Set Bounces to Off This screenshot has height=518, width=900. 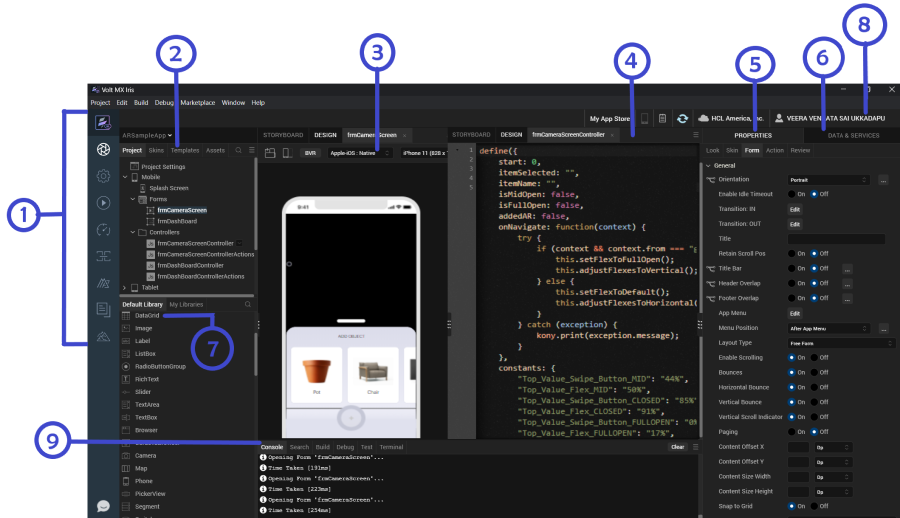click(814, 372)
